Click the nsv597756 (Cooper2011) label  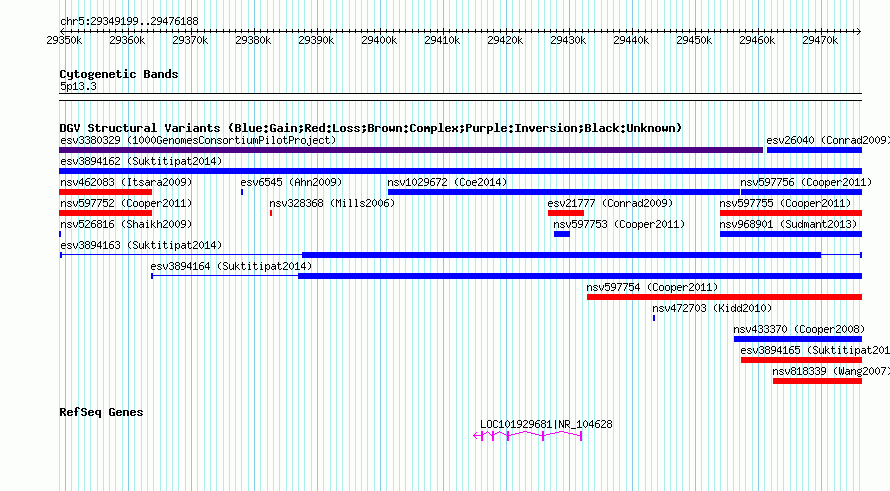click(x=806, y=182)
